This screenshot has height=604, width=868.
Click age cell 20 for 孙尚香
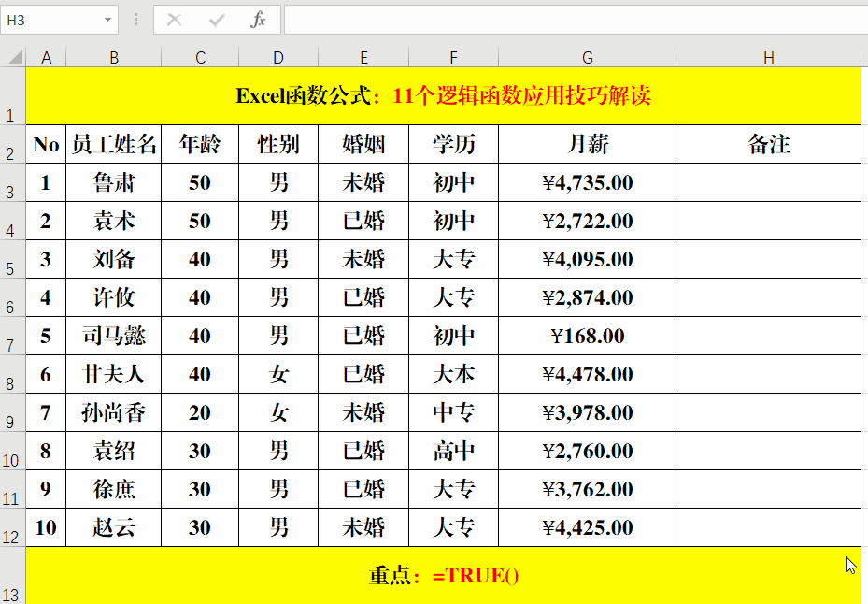(200, 412)
